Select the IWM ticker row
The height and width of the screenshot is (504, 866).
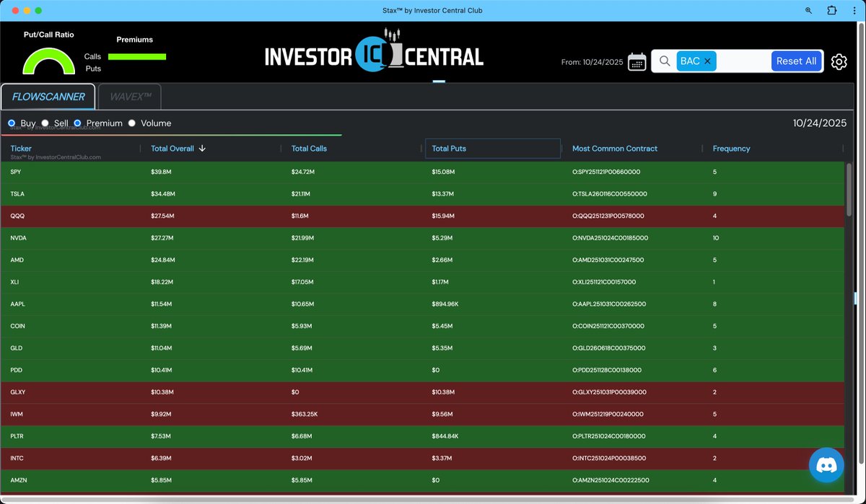422,414
